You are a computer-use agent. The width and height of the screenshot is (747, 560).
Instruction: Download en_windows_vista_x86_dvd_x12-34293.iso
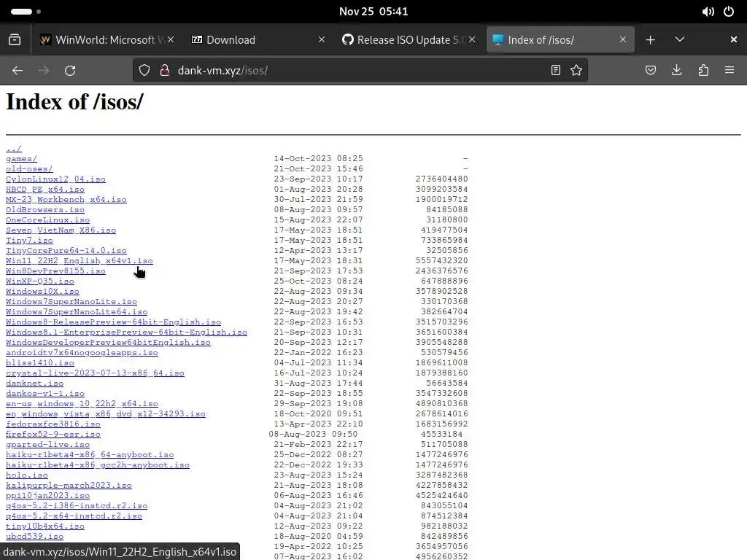[106, 414]
